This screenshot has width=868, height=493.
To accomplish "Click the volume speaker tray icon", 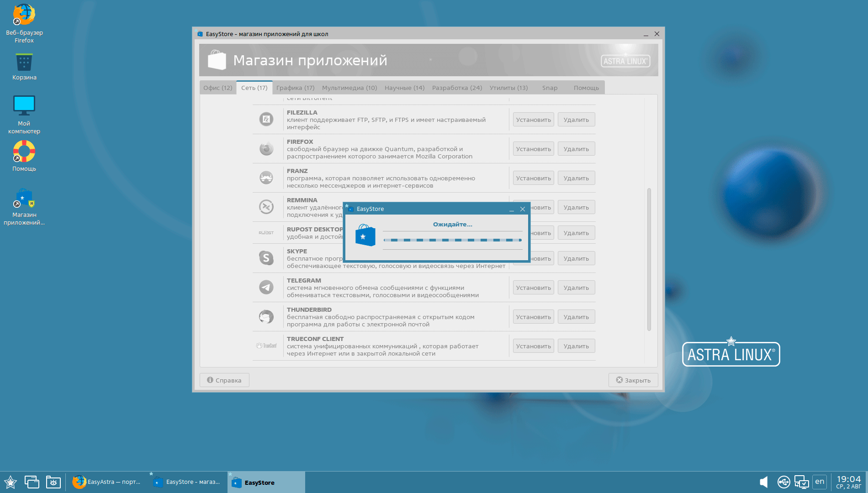I will 763,482.
